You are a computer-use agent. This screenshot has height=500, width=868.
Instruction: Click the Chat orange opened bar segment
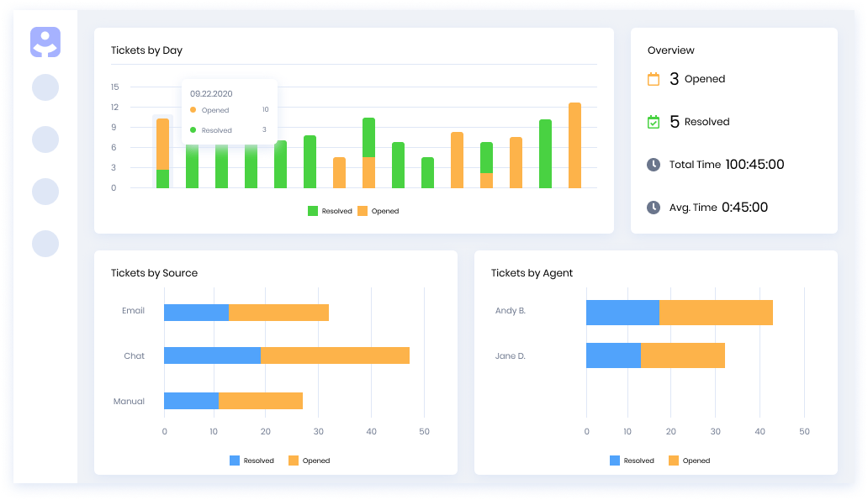[x=335, y=355]
